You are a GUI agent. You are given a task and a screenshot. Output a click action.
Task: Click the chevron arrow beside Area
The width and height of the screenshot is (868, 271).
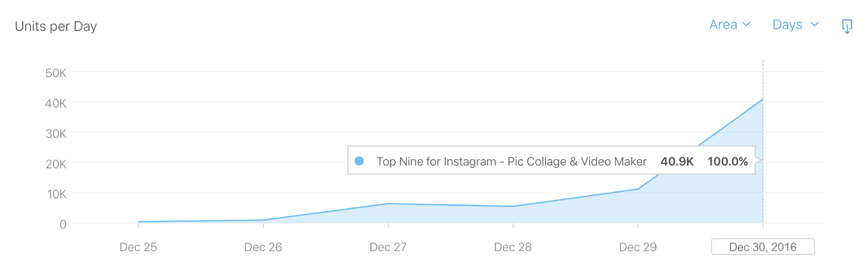pos(746,24)
